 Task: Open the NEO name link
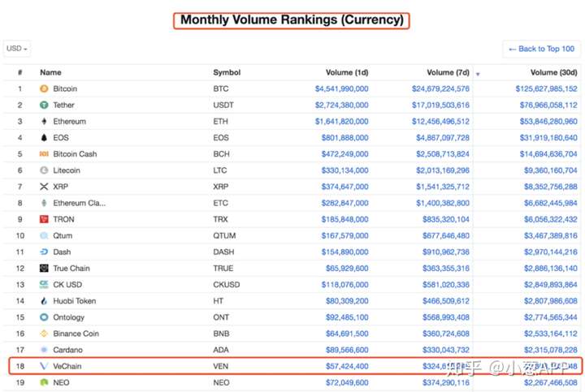(61, 382)
